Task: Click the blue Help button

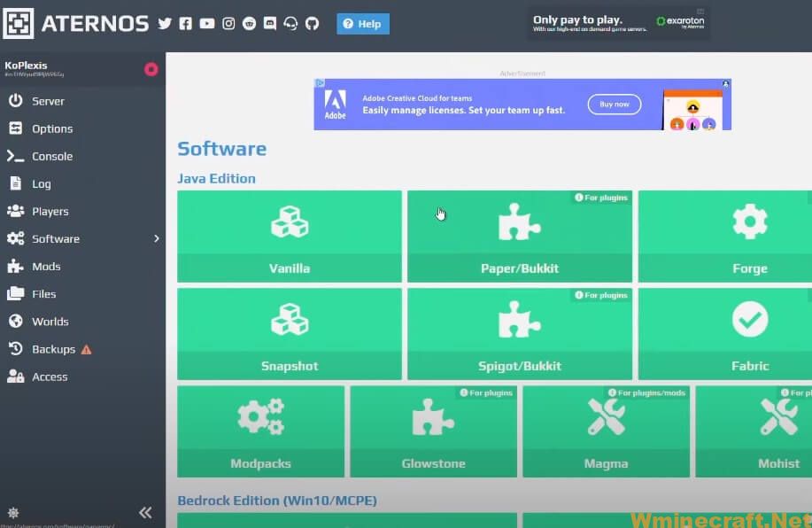Action: pyautogui.click(x=363, y=24)
